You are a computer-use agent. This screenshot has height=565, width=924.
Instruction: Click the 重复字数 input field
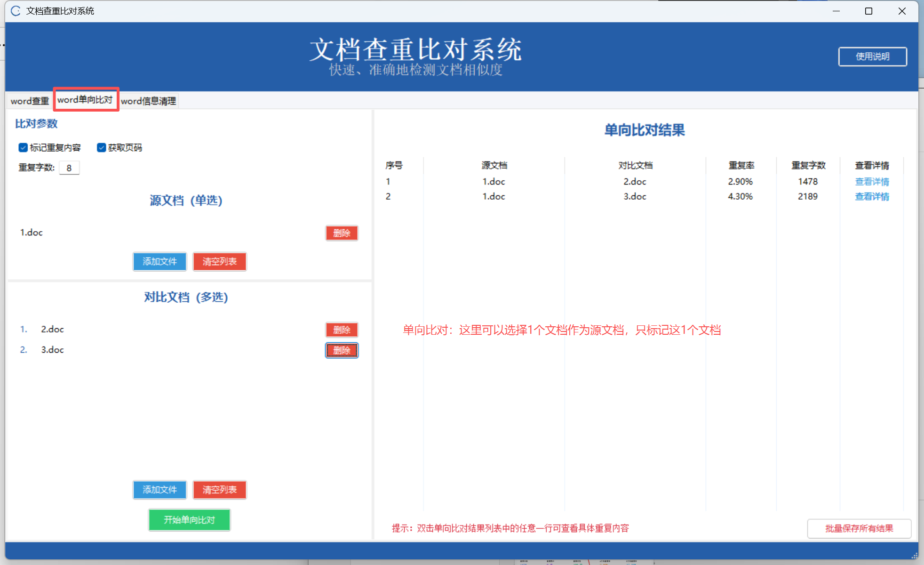pyautogui.click(x=69, y=168)
